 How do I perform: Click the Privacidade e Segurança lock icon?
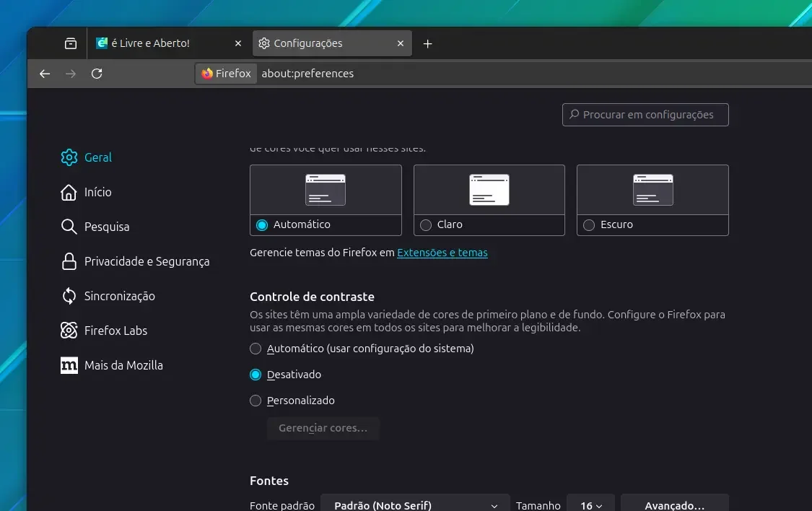click(69, 261)
